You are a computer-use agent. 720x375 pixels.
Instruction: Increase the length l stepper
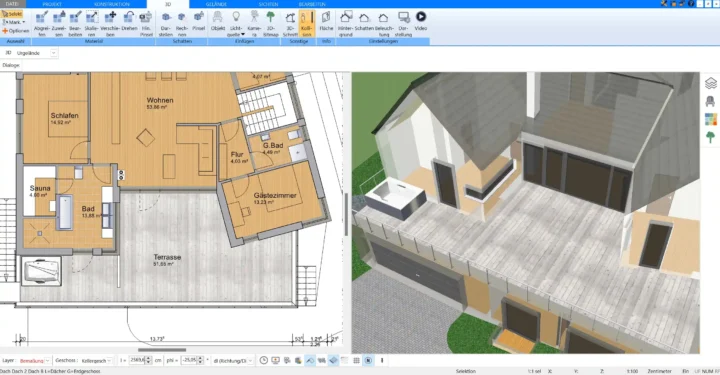[148, 358]
